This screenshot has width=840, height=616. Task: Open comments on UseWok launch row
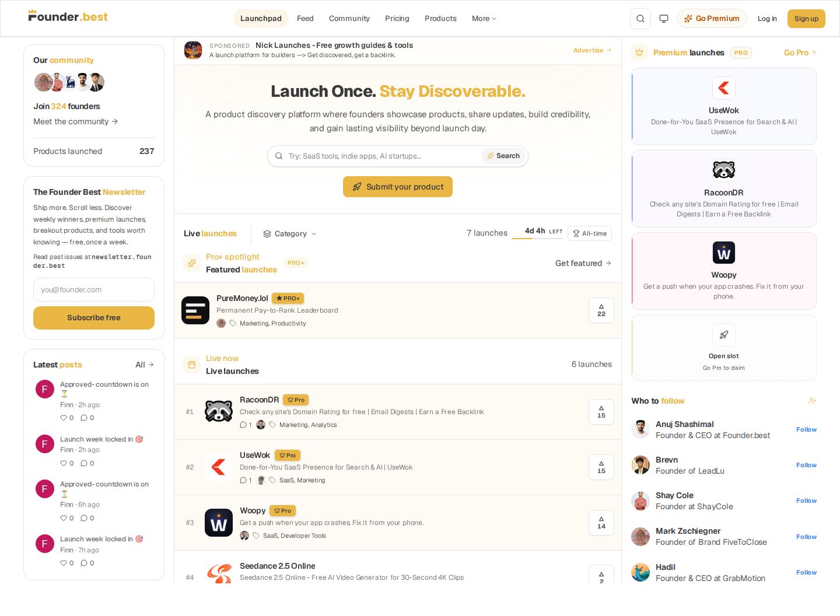point(246,480)
